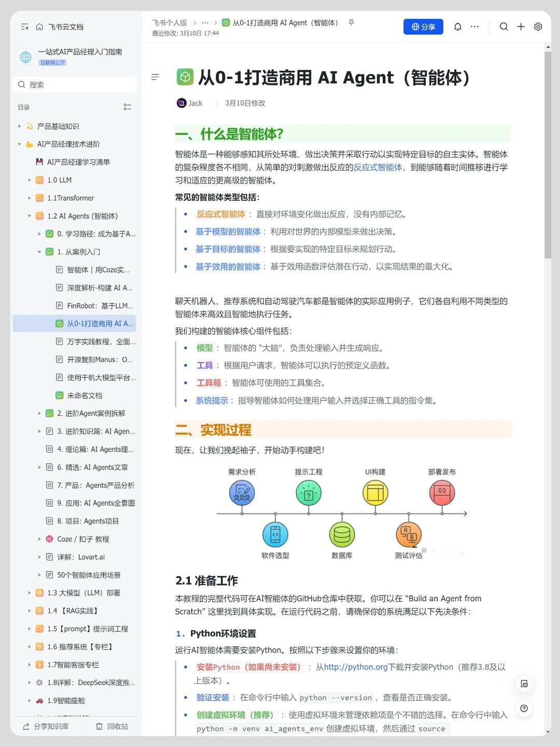
Task: Click the 3月10日修改 timestamp
Action: coord(245,103)
